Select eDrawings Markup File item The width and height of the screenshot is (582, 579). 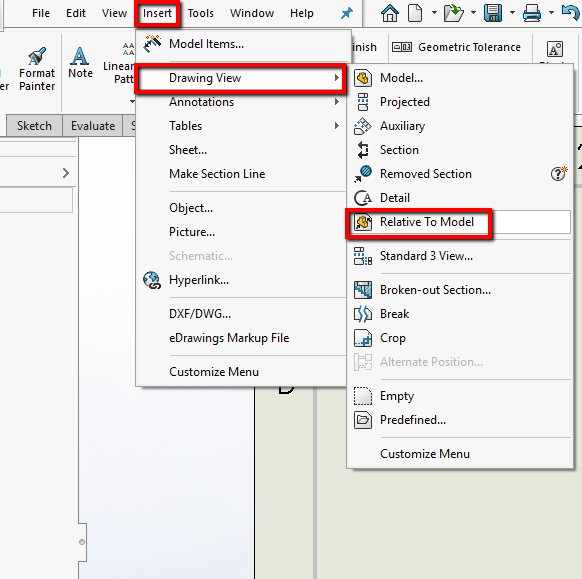241,338
